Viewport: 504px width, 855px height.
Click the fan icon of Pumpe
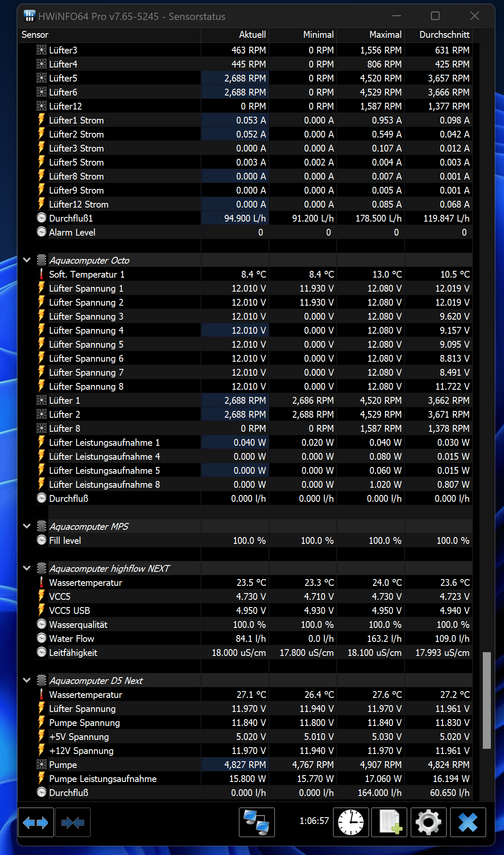(x=42, y=765)
